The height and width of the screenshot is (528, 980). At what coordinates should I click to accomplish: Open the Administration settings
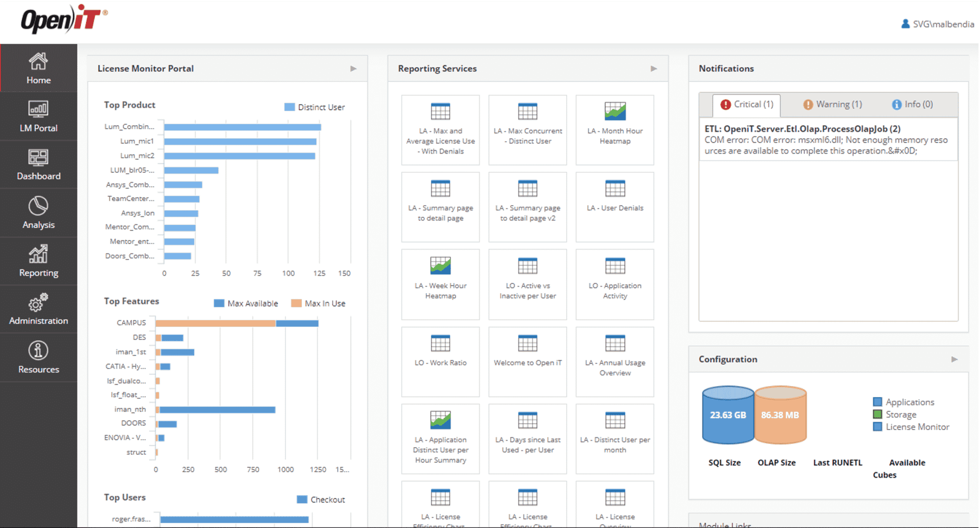coord(38,309)
